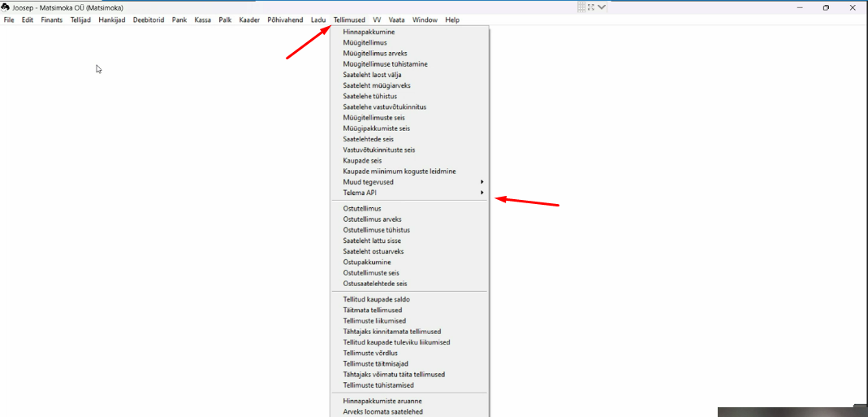Viewport: 868px width, 417px height.
Task: Click the fullscreen expand icon in title bar
Action: click(x=591, y=7)
